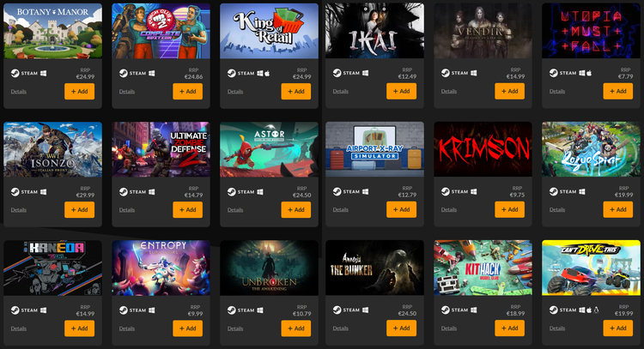
Task: Add Airport X-Ray Simulator to the bundle
Action: [401, 209]
